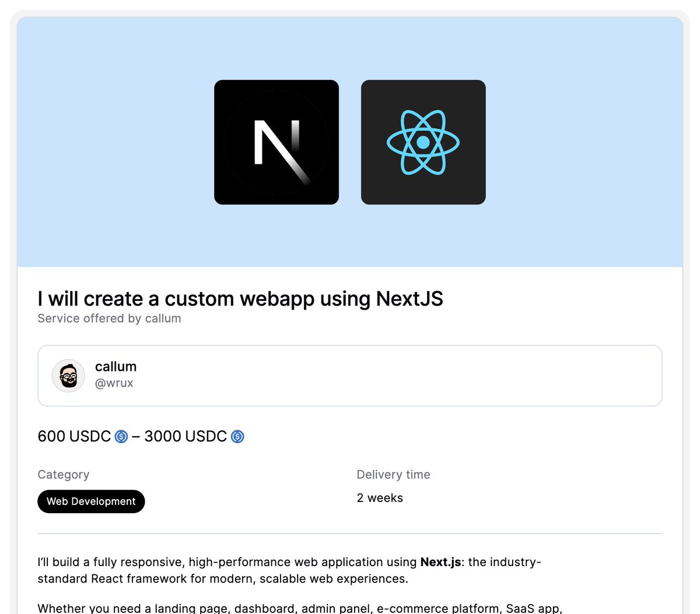
Task: Click the USDC coin icon after 3000 USDC
Action: [x=237, y=436]
